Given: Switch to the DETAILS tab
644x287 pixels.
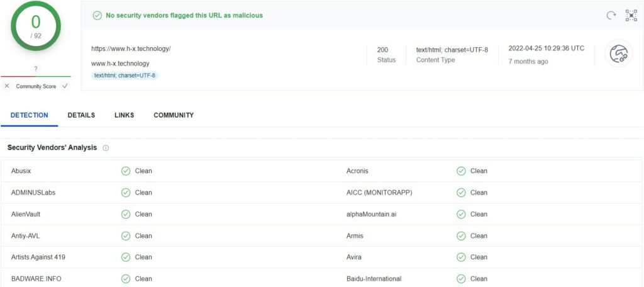Looking at the screenshot, I should click(81, 115).
